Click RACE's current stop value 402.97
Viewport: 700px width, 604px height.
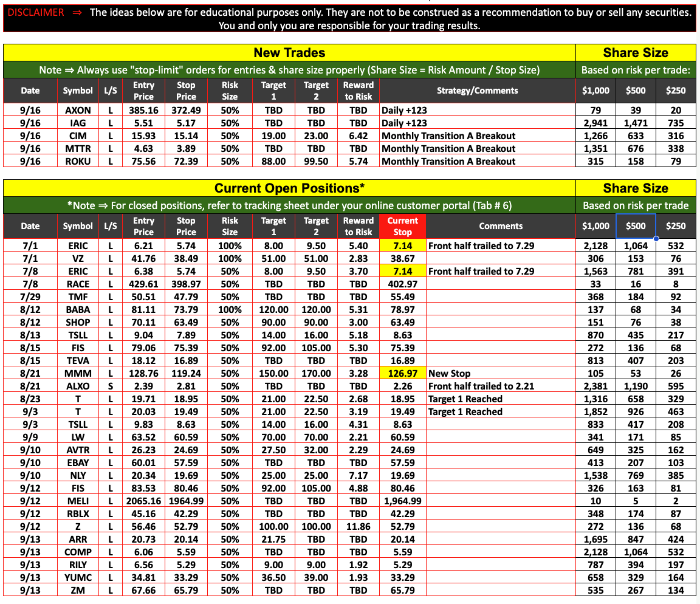pyautogui.click(x=402, y=284)
